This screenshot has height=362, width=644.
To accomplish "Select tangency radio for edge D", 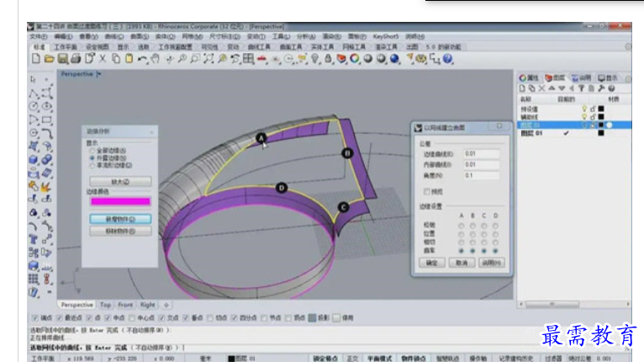I will pyautogui.click(x=496, y=242).
